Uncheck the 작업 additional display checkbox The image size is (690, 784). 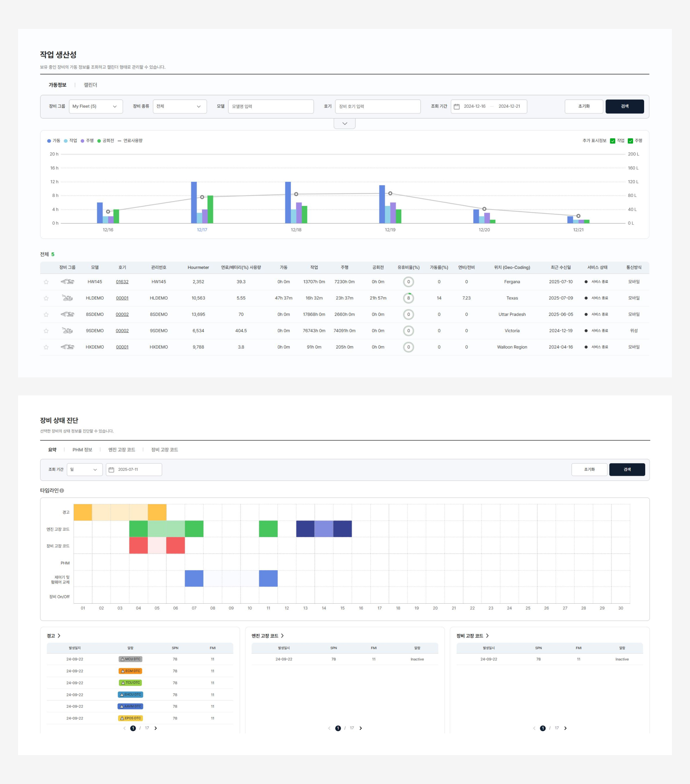click(x=613, y=141)
